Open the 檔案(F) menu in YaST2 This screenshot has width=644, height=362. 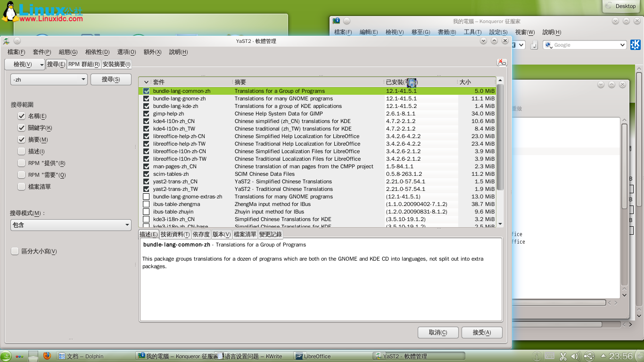tap(16, 52)
